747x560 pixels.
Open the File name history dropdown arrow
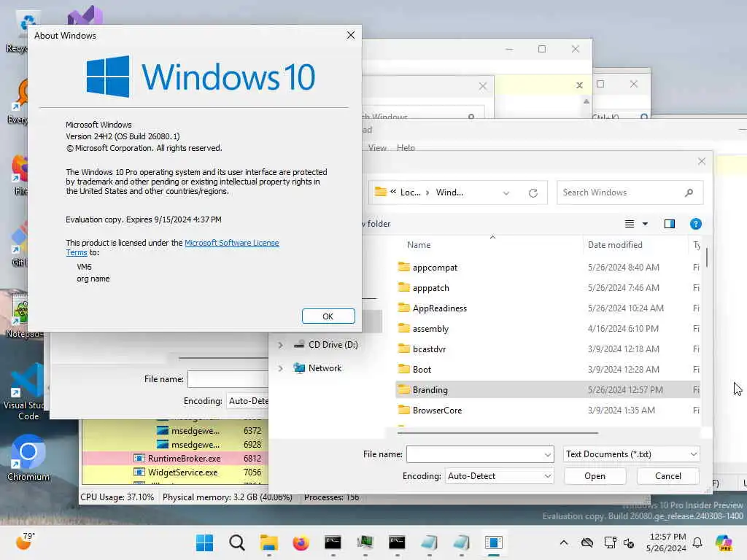point(548,455)
